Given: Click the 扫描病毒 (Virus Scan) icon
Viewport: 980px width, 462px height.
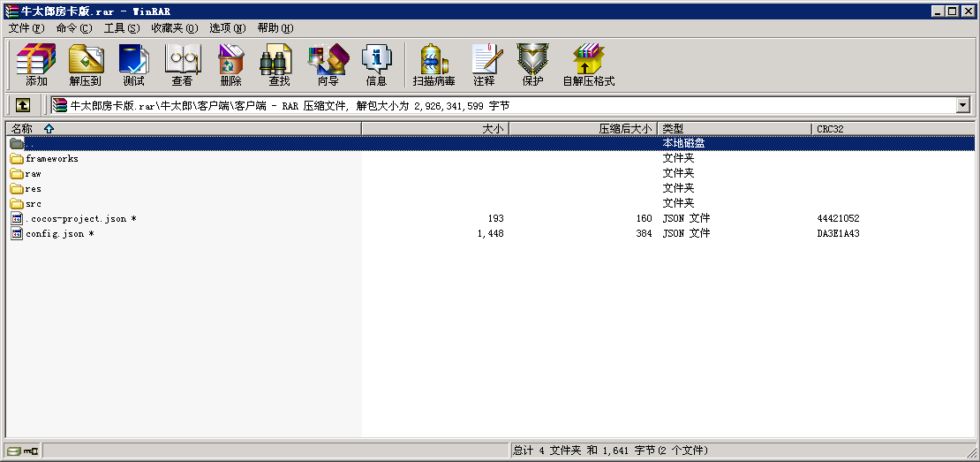Looking at the screenshot, I should tap(433, 65).
